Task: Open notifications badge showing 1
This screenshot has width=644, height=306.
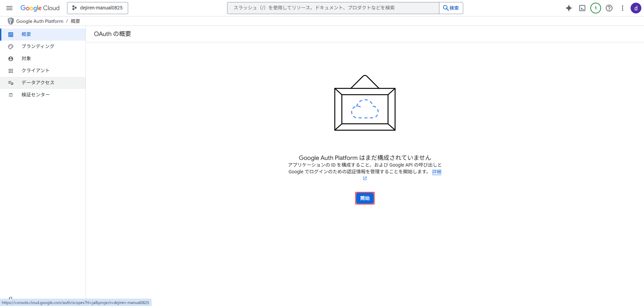Action: click(596, 8)
